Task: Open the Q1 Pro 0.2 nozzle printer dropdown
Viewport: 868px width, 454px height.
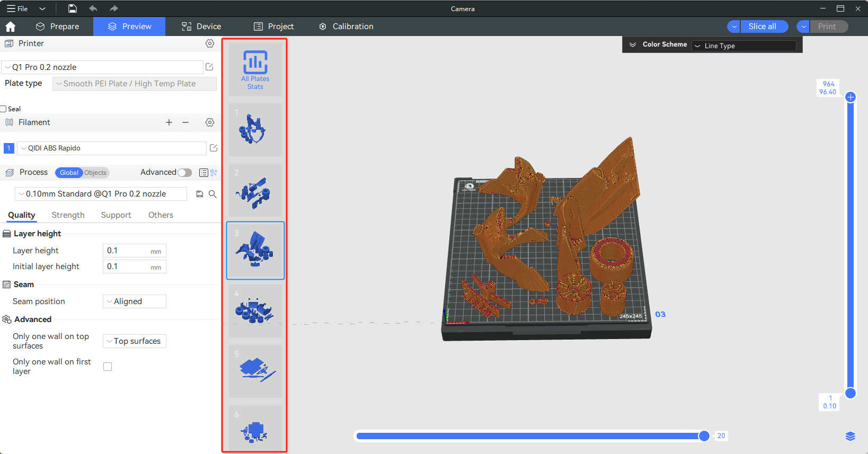Action: click(102, 67)
